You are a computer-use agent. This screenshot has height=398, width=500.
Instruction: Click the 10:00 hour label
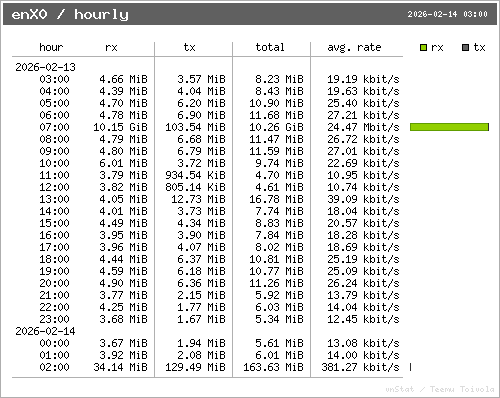(54, 163)
